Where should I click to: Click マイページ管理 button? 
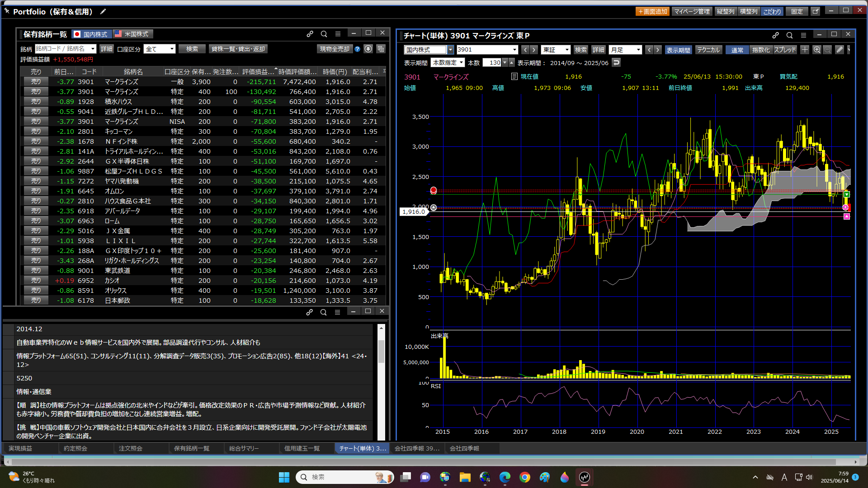coord(692,11)
